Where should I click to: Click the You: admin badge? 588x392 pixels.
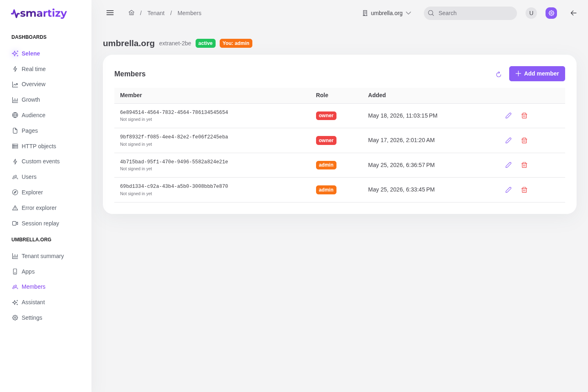236,43
